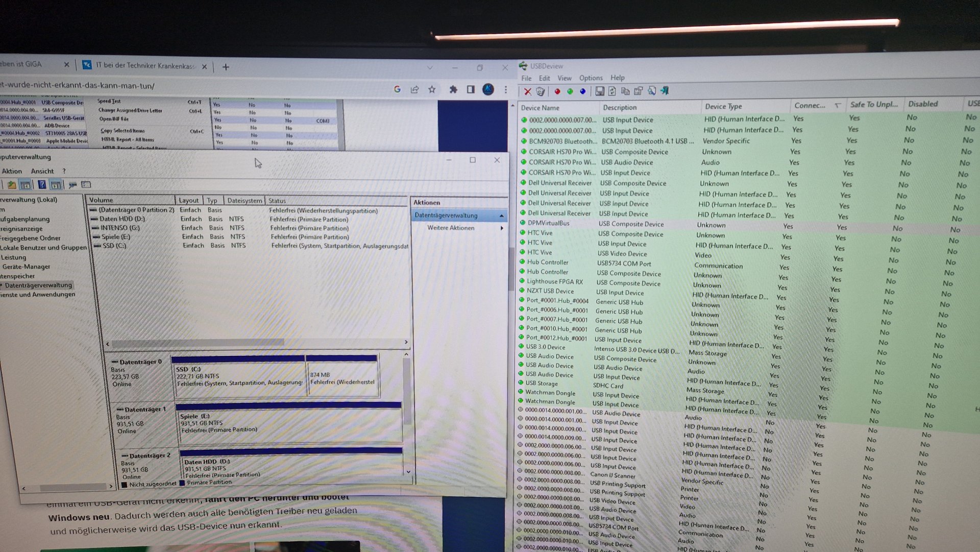Viewport: 980px width, 552px height.
Task: Open the File menu in USBDeview
Action: 526,78
